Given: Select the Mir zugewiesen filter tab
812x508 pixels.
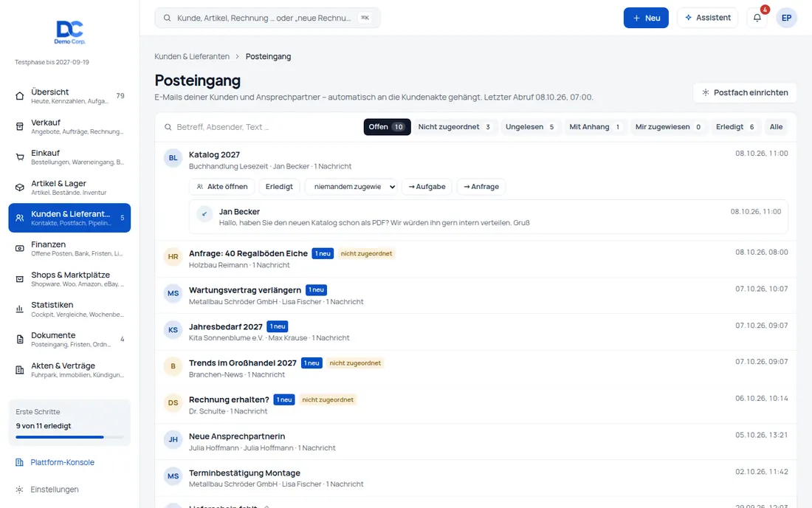Looking at the screenshot, I should click(x=669, y=127).
